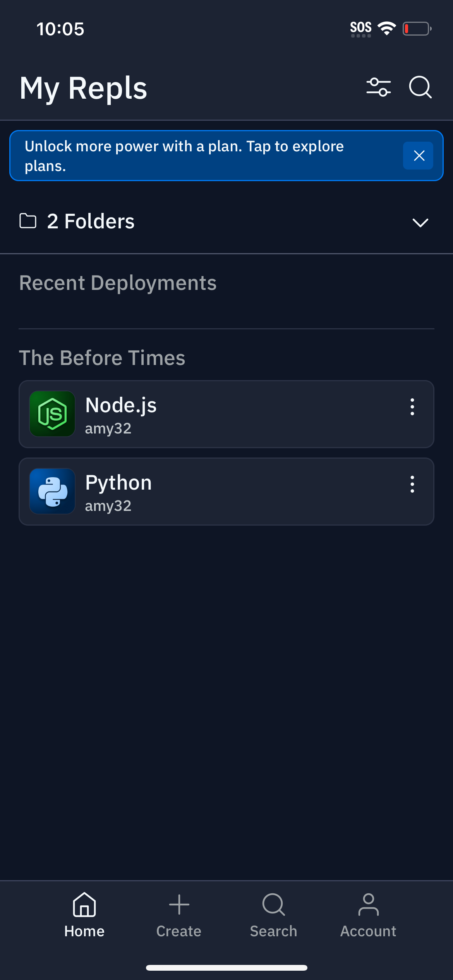
Task: Open the Python repl title
Action: pyautogui.click(x=118, y=483)
